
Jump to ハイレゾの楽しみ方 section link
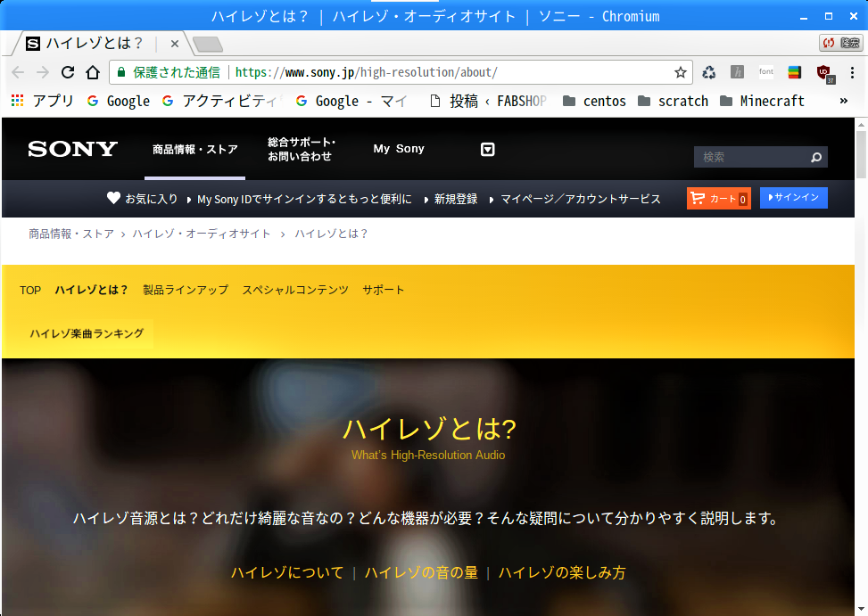click(x=562, y=572)
